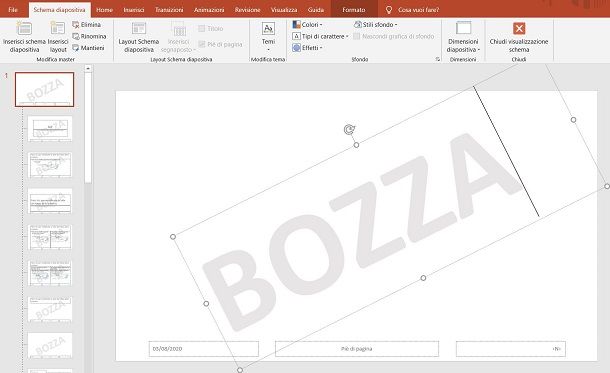The image size is (610, 373).
Task: Expand the Colori dropdown
Action: tap(307, 25)
